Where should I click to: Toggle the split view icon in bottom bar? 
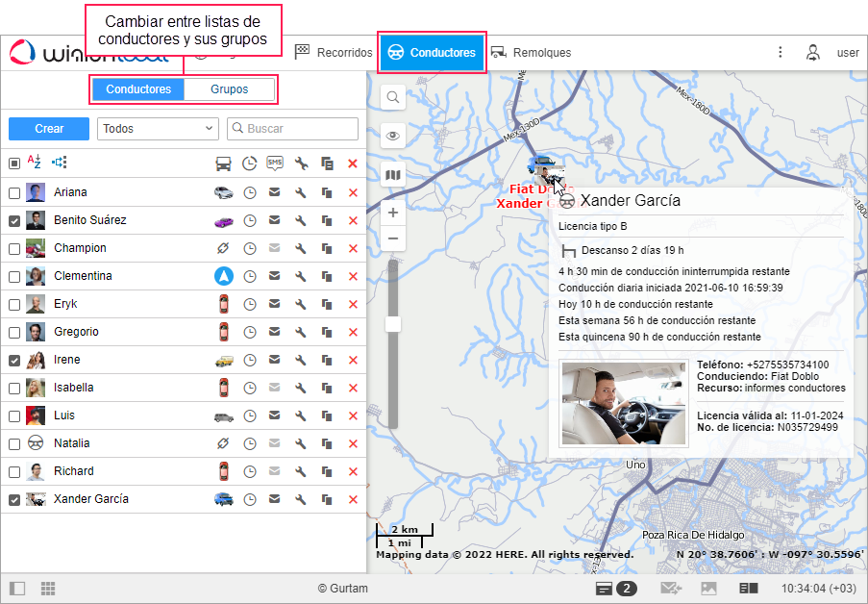pyautogui.click(x=749, y=589)
